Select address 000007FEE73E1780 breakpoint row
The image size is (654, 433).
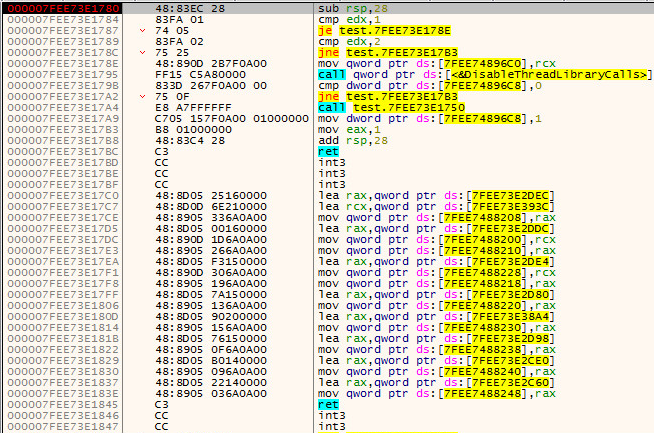[x=63, y=8]
